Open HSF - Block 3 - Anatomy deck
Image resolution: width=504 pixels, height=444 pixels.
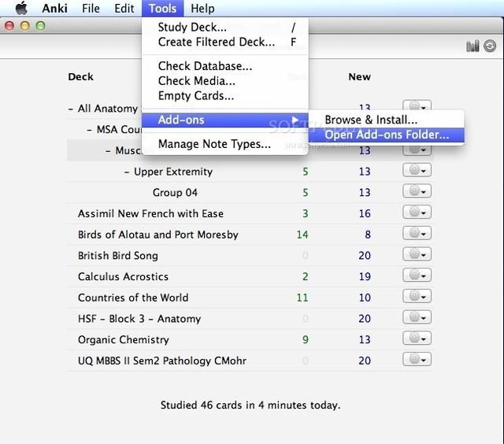coord(139,318)
